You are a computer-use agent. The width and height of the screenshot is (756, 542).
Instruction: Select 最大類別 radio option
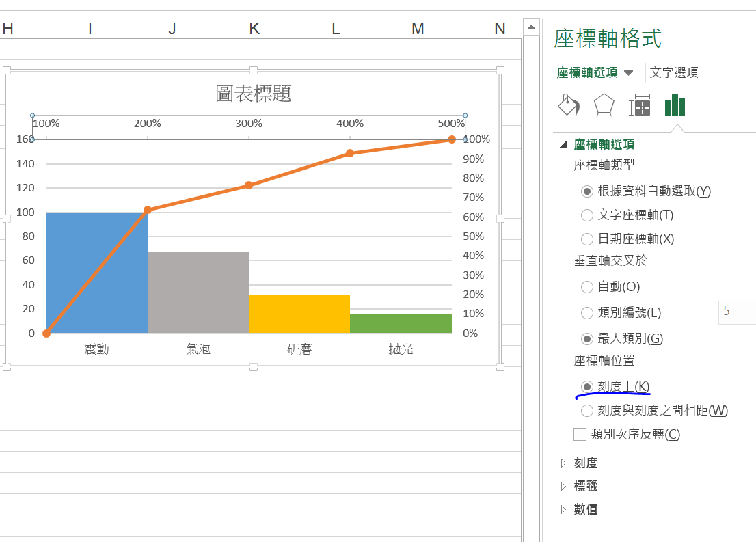[586, 339]
